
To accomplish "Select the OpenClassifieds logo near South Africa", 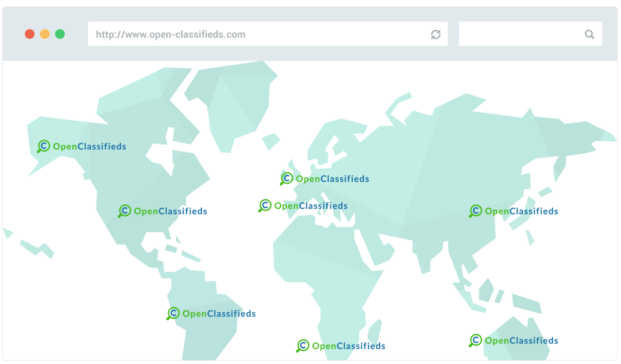I will tap(341, 346).
